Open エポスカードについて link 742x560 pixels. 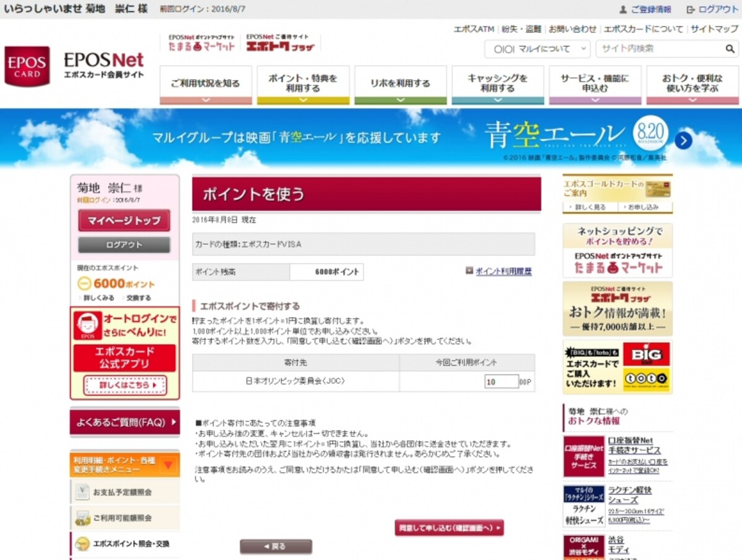(x=644, y=29)
